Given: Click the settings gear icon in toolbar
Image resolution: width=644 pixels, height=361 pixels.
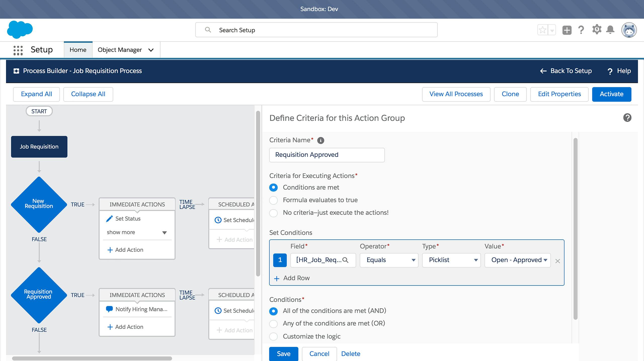Looking at the screenshot, I should coord(596,30).
